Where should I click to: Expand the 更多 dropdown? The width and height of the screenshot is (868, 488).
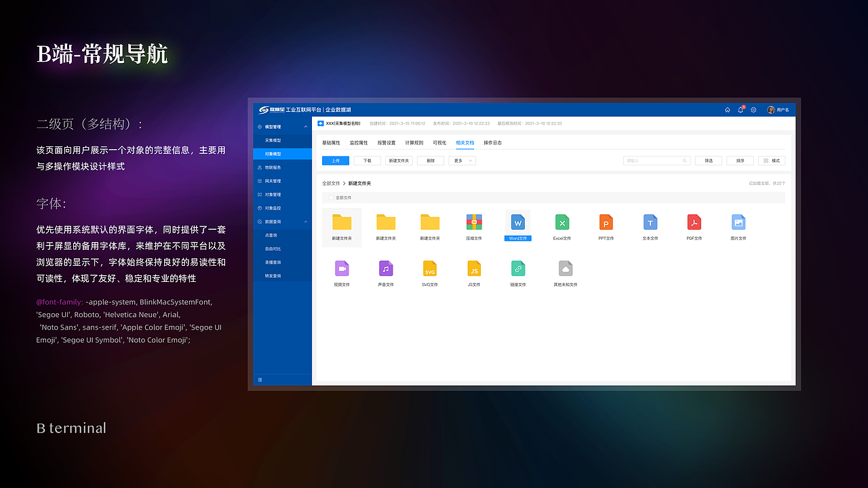(461, 160)
